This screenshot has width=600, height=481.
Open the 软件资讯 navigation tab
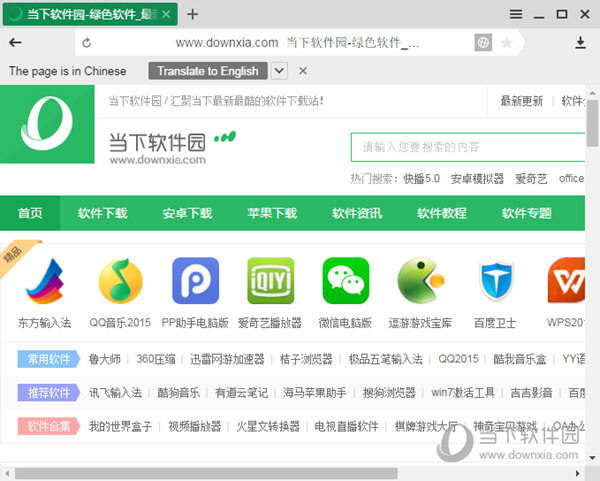tap(357, 213)
